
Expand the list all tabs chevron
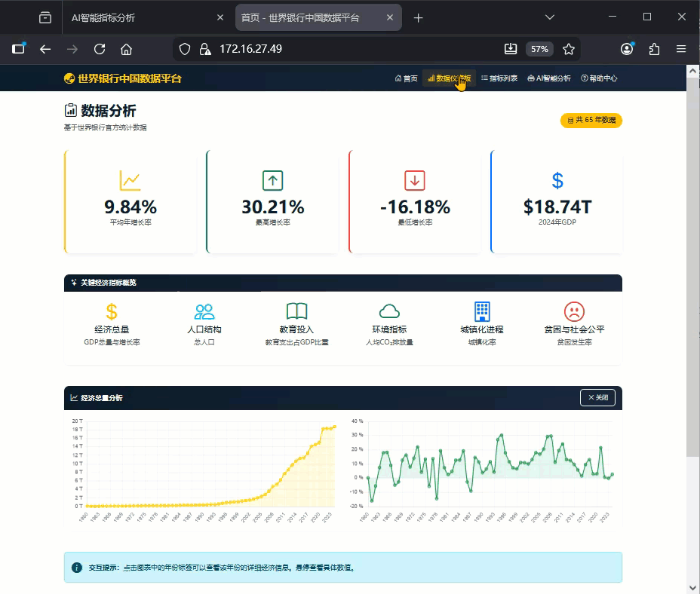pyautogui.click(x=550, y=17)
